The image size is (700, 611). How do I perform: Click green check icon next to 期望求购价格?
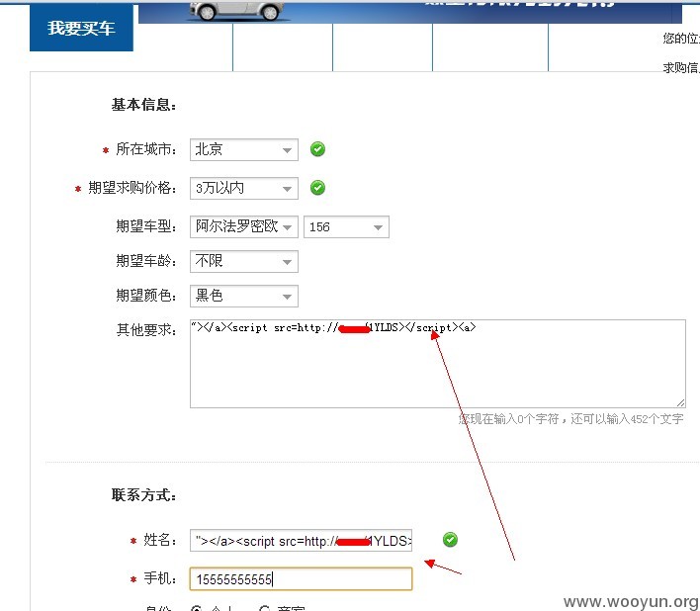point(317,188)
